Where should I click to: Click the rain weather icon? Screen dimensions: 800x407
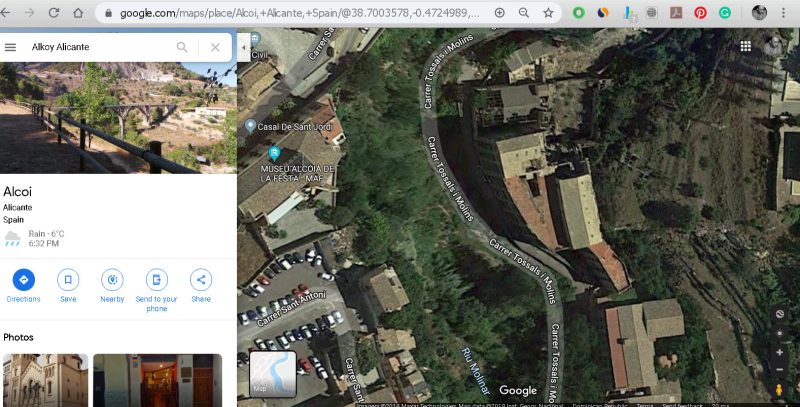(x=12, y=238)
